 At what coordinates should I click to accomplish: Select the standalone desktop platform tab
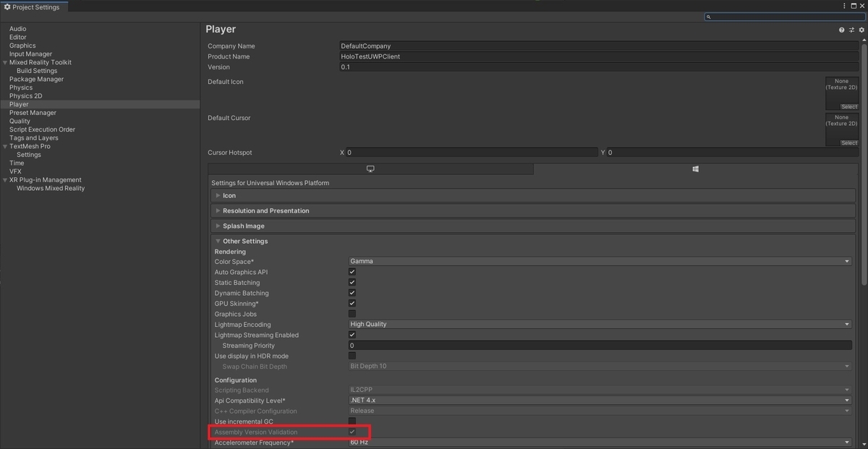[371, 168]
